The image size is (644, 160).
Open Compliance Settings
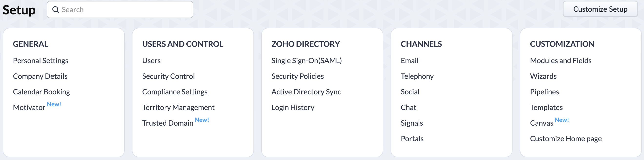pos(175,92)
